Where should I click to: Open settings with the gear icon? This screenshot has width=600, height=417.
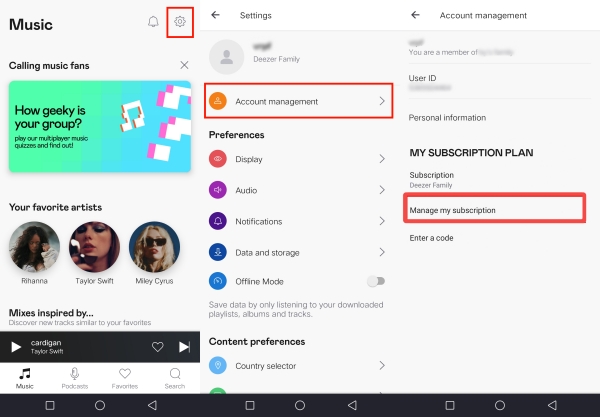click(x=180, y=22)
